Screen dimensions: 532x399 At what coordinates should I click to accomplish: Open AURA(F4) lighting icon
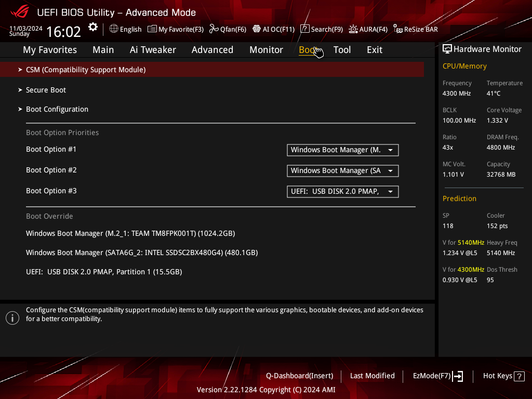(353, 29)
